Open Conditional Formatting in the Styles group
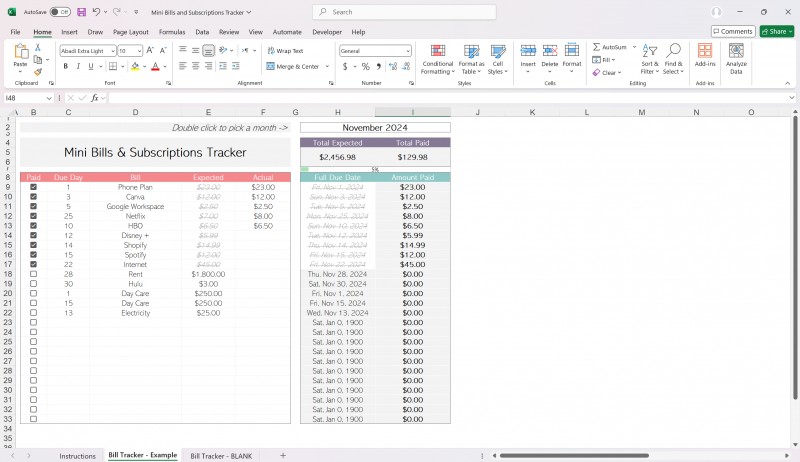Image resolution: width=800 pixels, height=462 pixels. (437, 59)
